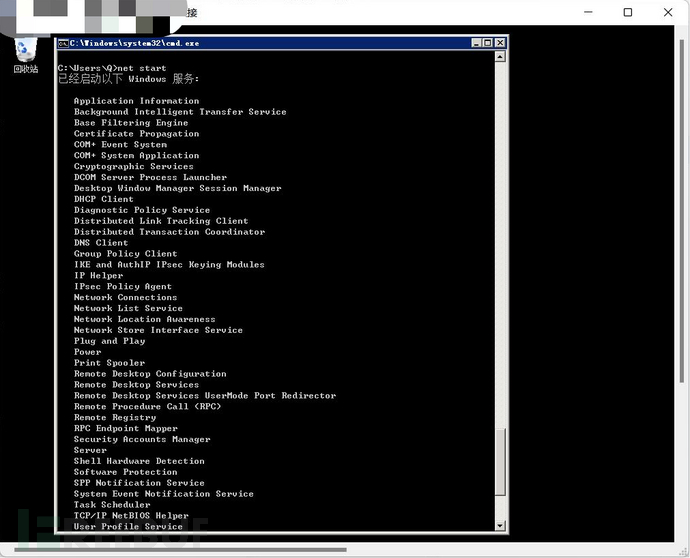Click the net start command text
The height and width of the screenshot is (558, 690).
(x=142, y=68)
